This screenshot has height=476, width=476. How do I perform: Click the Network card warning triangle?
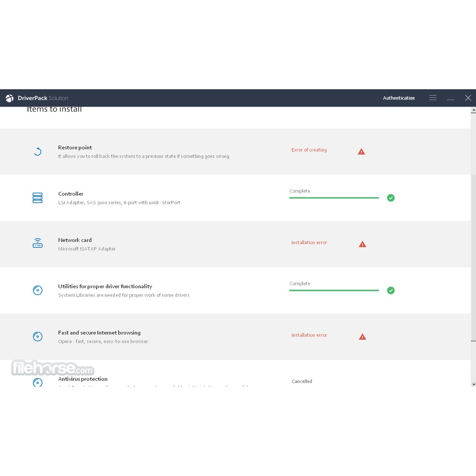pos(363,244)
